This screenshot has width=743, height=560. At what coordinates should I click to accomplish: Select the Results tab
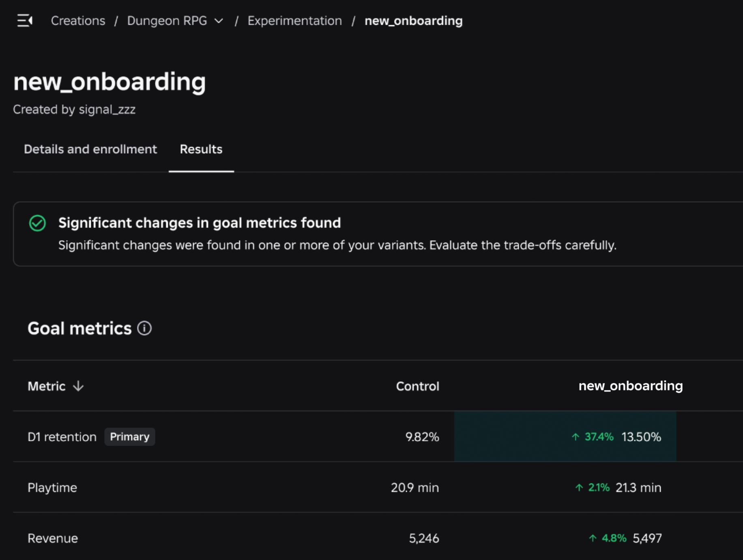click(201, 149)
